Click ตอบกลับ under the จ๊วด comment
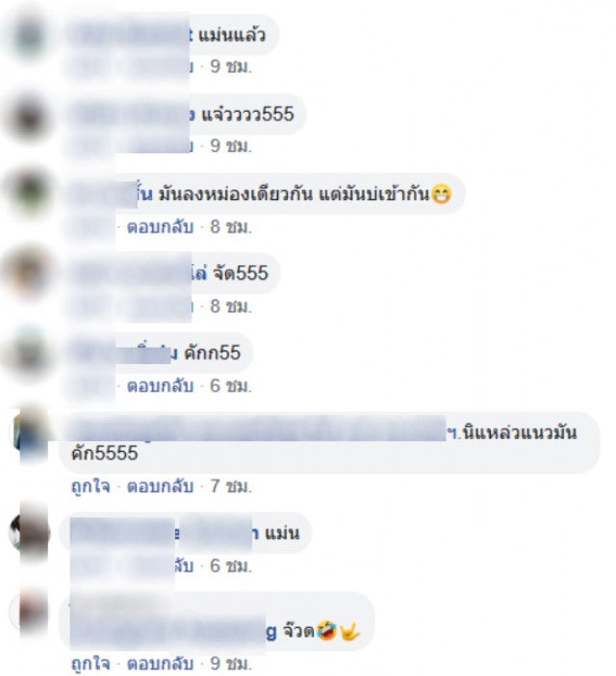Screen dimensions: 616x676 (160, 663)
